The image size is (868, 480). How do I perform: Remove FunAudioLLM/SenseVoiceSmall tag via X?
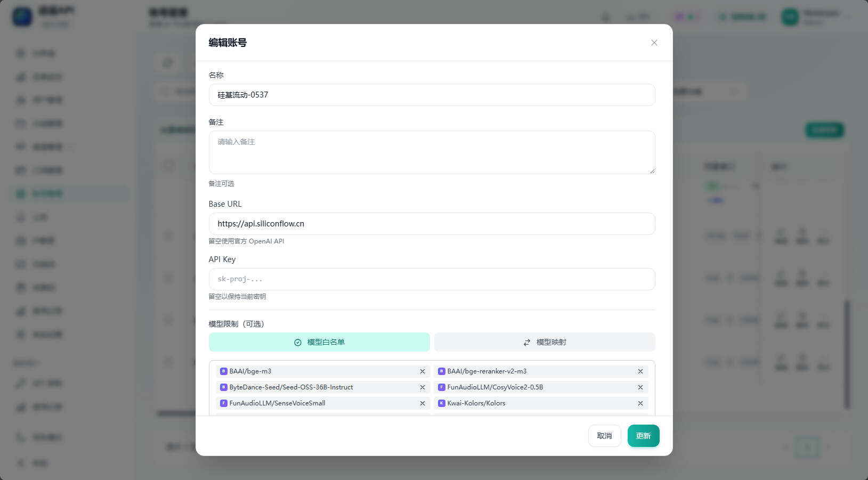(x=423, y=403)
